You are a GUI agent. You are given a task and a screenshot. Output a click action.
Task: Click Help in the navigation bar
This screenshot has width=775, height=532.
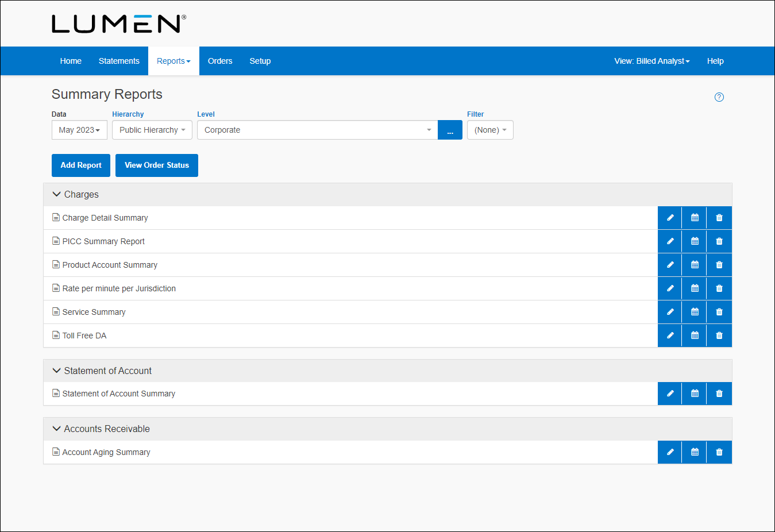pyautogui.click(x=715, y=61)
